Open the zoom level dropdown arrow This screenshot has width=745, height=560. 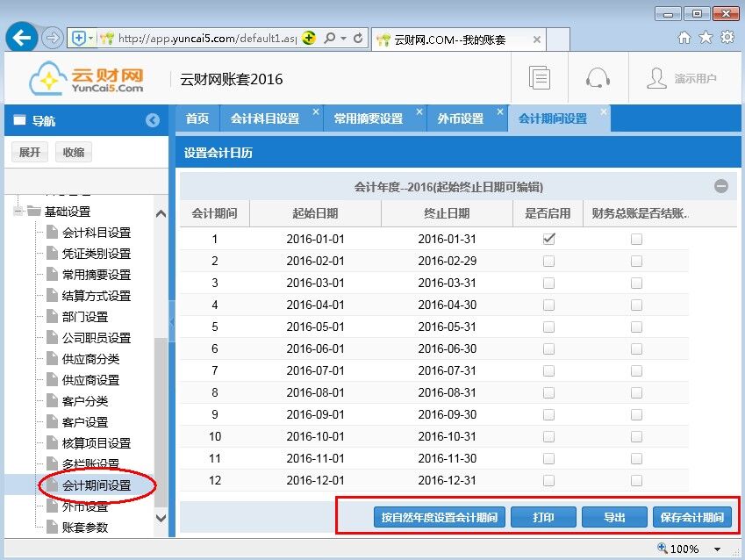[x=717, y=549]
